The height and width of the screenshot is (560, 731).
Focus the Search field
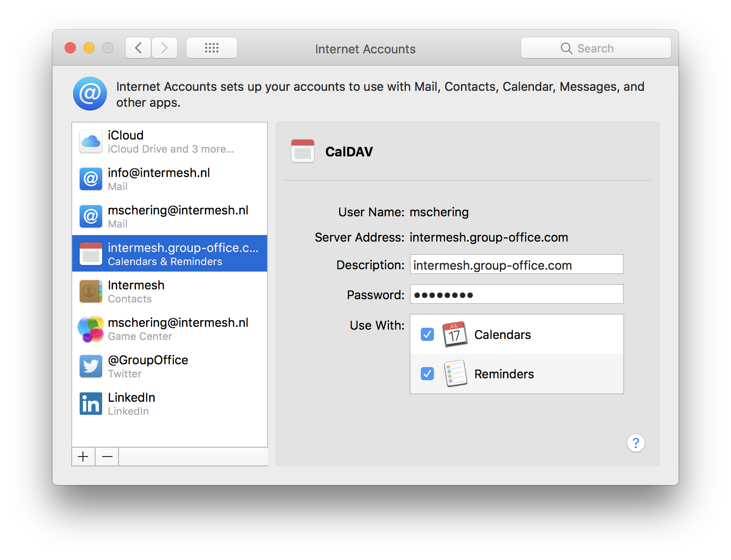click(x=596, y=48)
